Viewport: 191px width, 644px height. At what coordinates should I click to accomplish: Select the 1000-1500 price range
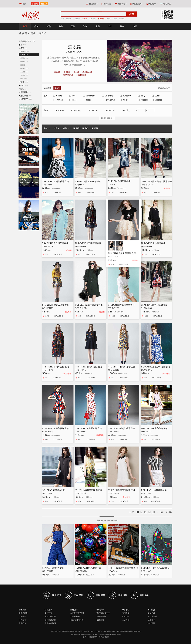pos(76,110)
